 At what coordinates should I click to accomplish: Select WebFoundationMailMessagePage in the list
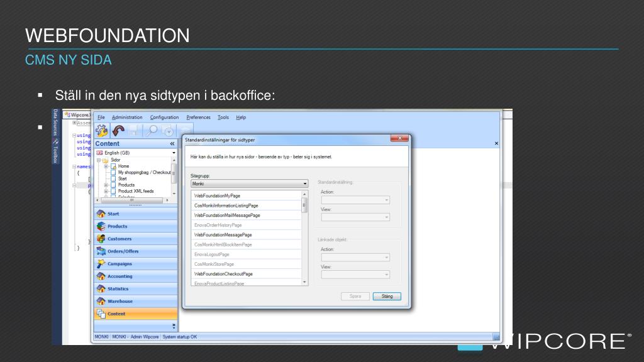[x=247, y=215]
